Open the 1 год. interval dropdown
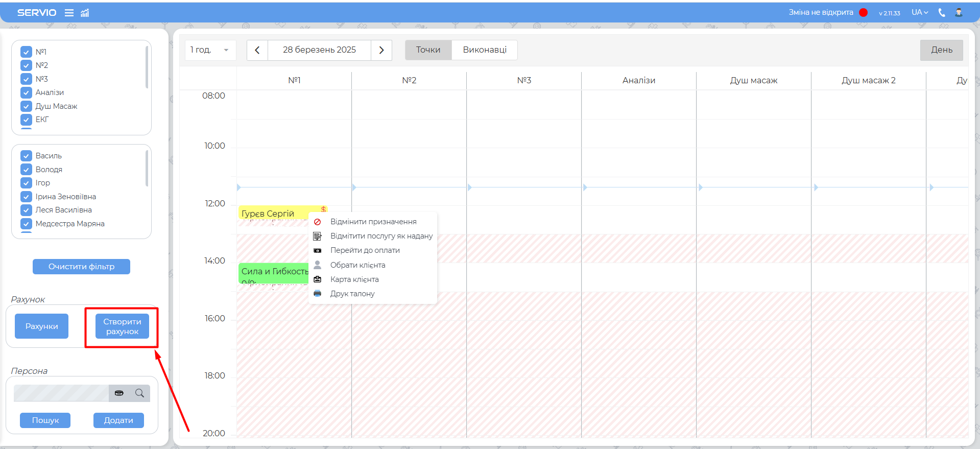This screenshot has height=449, width=980. (210, 50)
